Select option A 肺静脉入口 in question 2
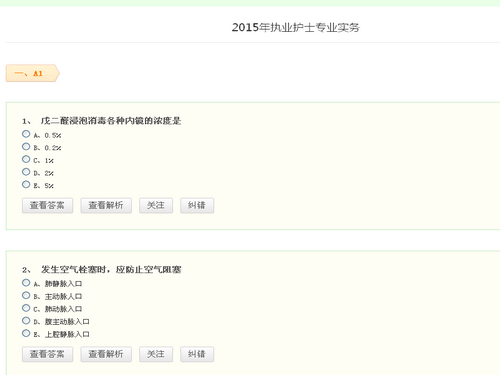This screenshot has width=500, height=375. [26, 283]
